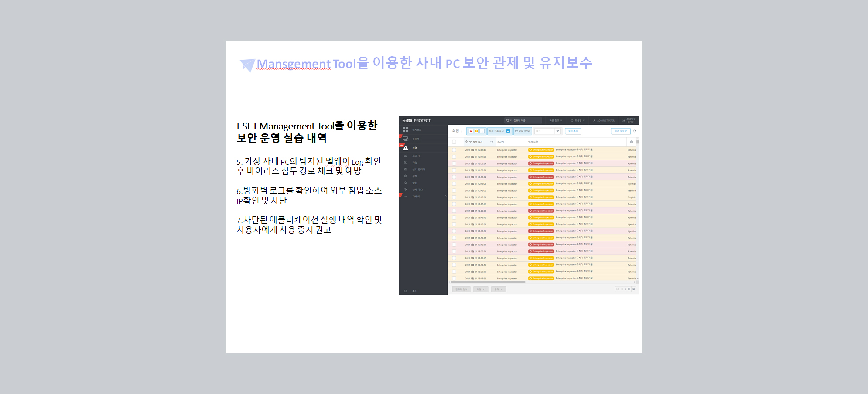Viewport: 868px width, 394px height.
Task: Click the orange warning severity filter icon
Action: pos(476,131)
